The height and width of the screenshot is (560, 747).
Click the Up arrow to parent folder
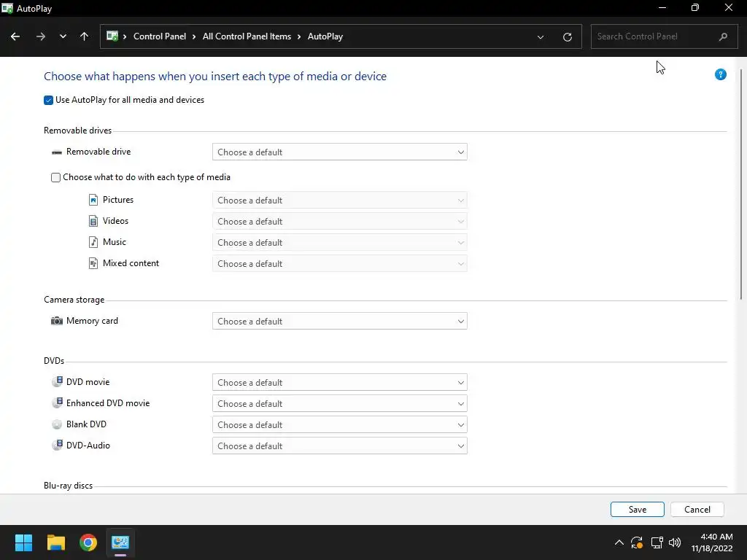pos(84,36)
